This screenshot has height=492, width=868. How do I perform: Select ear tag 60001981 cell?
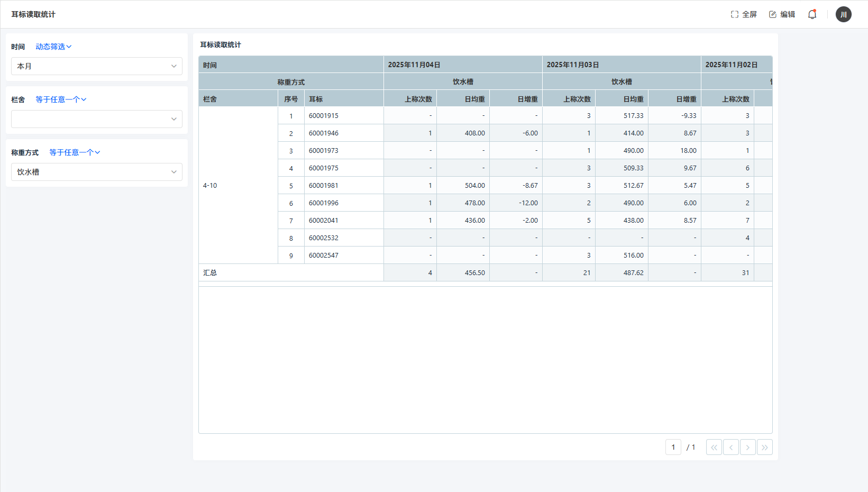coord(324,186)
